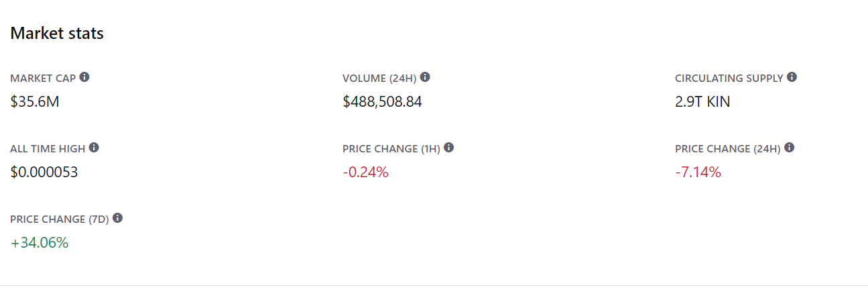Image resolution: width=868 pixels, height=294 pixels.
Task: Click the ALL TIME HIGH label text
Action: 48,149
